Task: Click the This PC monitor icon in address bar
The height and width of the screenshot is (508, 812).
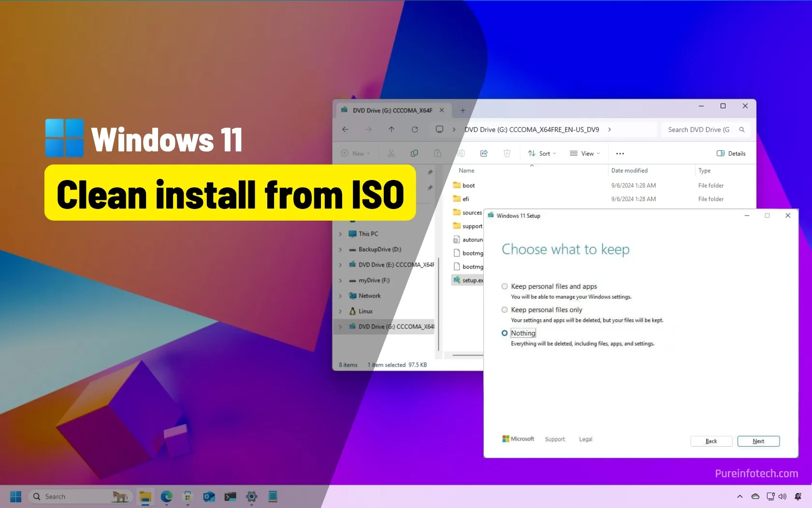Action: pos(439,129)
